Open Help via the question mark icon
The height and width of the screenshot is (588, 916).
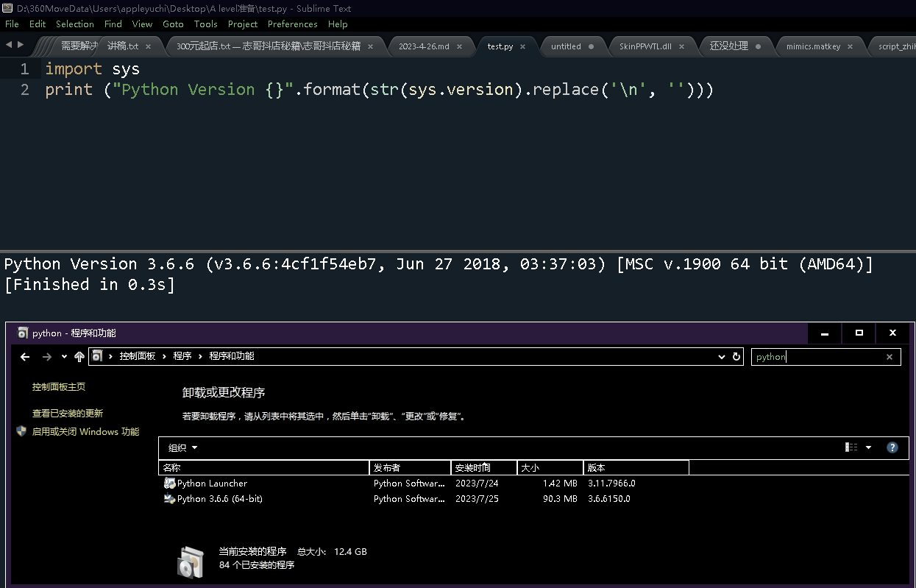pyautogui.click(x=892, y=447)
